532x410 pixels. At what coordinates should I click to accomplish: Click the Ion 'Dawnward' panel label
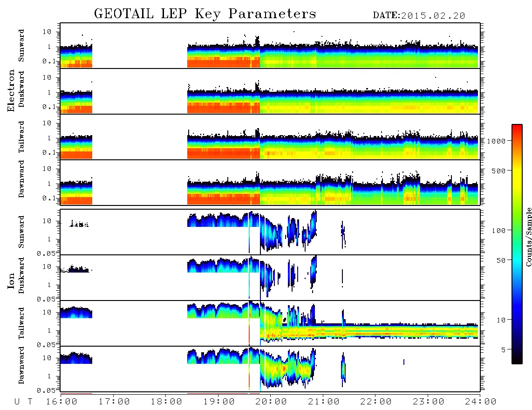point(21,365)
